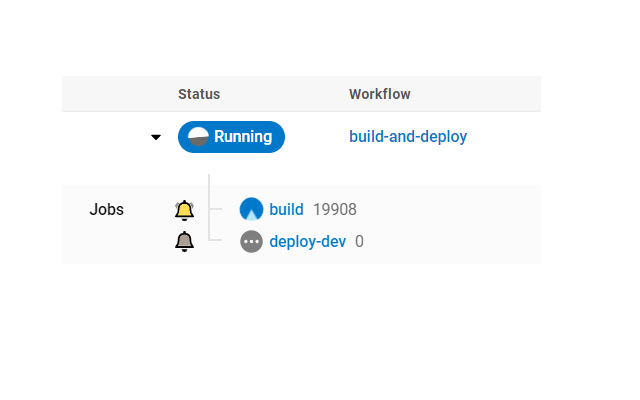
Task: Click build number 19908
Action: 335,209
